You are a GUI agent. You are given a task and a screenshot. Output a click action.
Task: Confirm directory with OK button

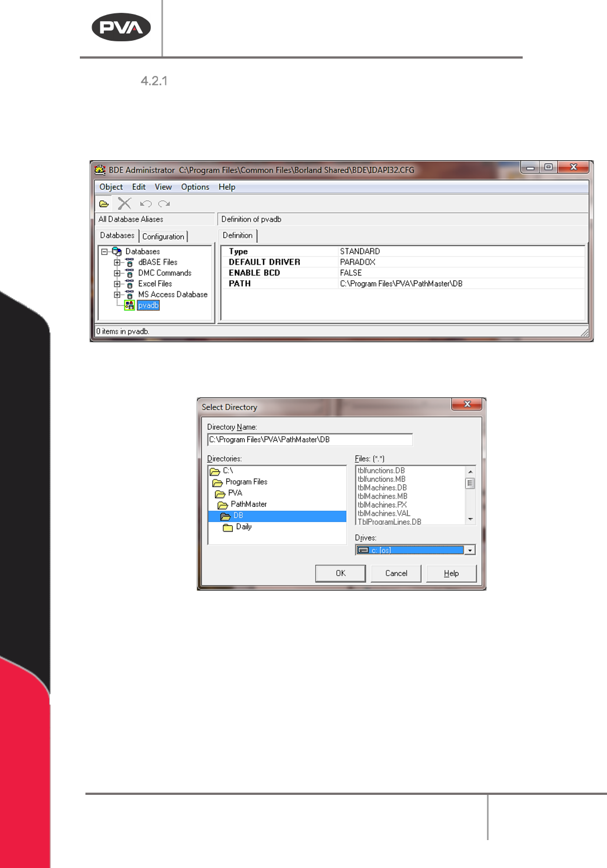(x=341, y=573)
